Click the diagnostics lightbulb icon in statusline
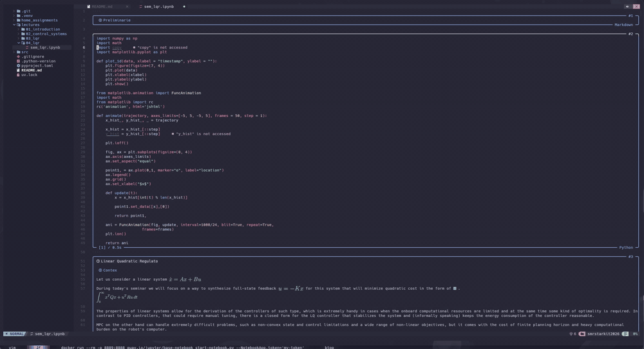This screenshot has width=644, height=349. tap(571, 334)
